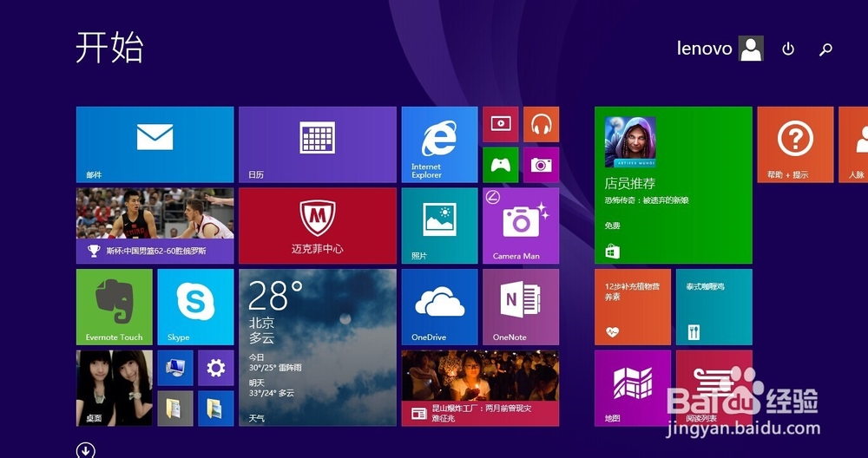Open the Weather tile showing 北京 28°
Screen dimensions: 868x458
click(x=317, y=347)
